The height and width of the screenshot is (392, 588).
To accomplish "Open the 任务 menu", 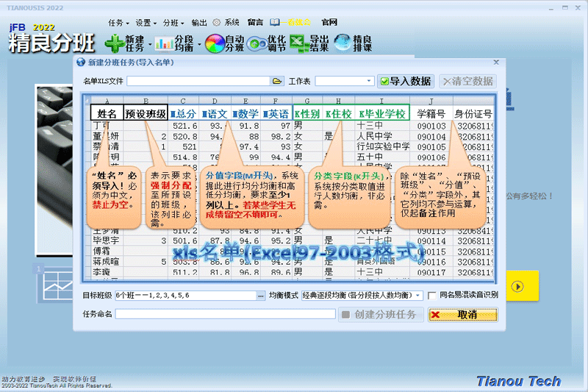I will pyautogui.click(x=118, y=23).
